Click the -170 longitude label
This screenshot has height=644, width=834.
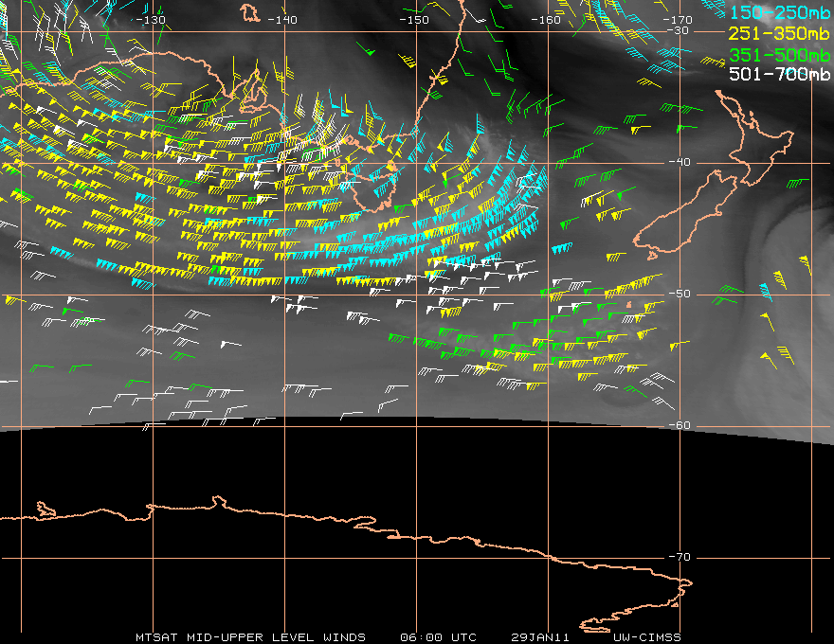677,20
